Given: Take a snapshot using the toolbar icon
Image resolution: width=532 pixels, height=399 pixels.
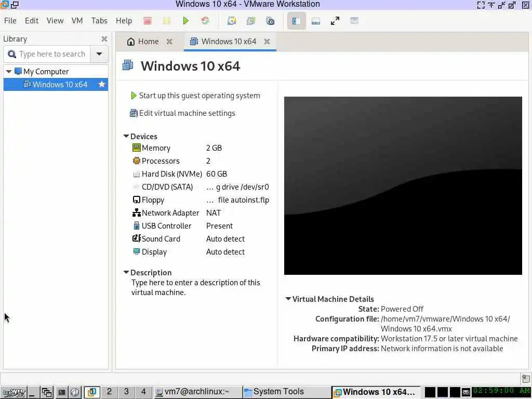Looking at the screenshot, I should pyautogui.click(x=232, y=21).
